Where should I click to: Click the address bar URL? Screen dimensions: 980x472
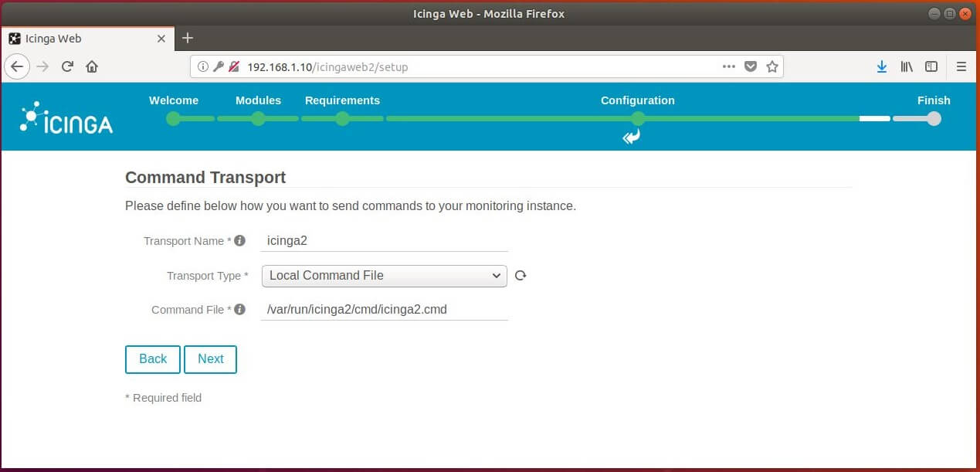click(327, 67)
